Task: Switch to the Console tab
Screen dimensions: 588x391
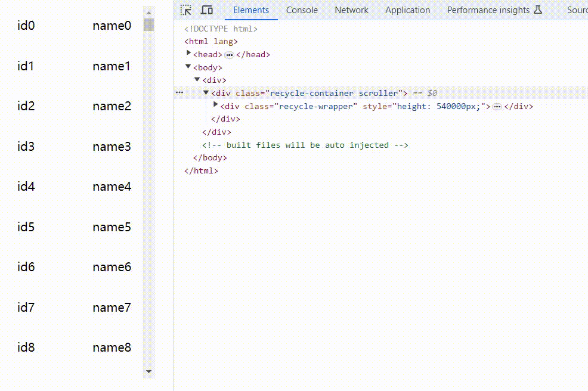Action: coord(302,10)
